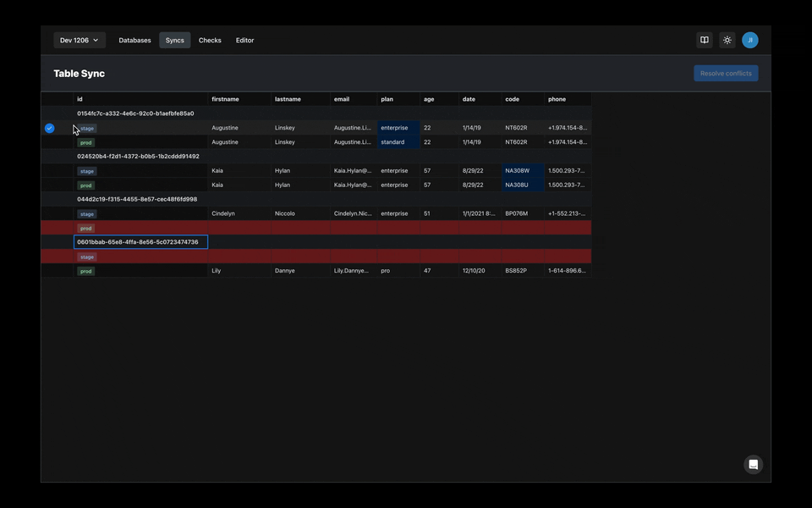The height and width of the screenshot is (508, 812).
Task: Open the chat support bubble
Action: (753, 464)
